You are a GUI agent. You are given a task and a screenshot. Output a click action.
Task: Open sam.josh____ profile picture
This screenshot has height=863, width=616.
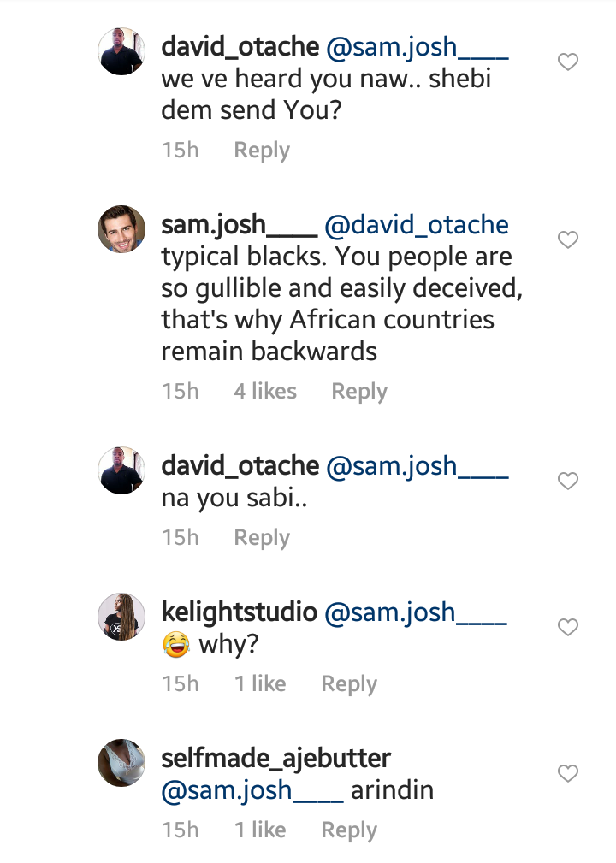tap(121, 229)
